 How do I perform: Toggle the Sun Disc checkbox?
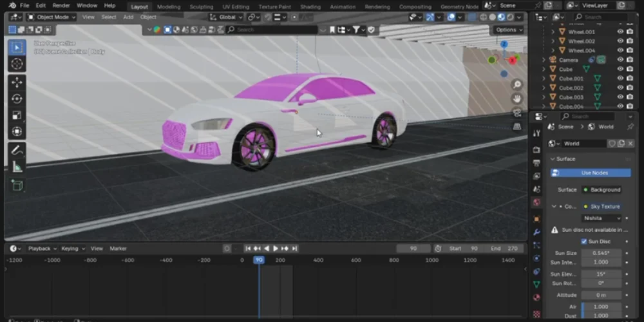tap(584, 241)
